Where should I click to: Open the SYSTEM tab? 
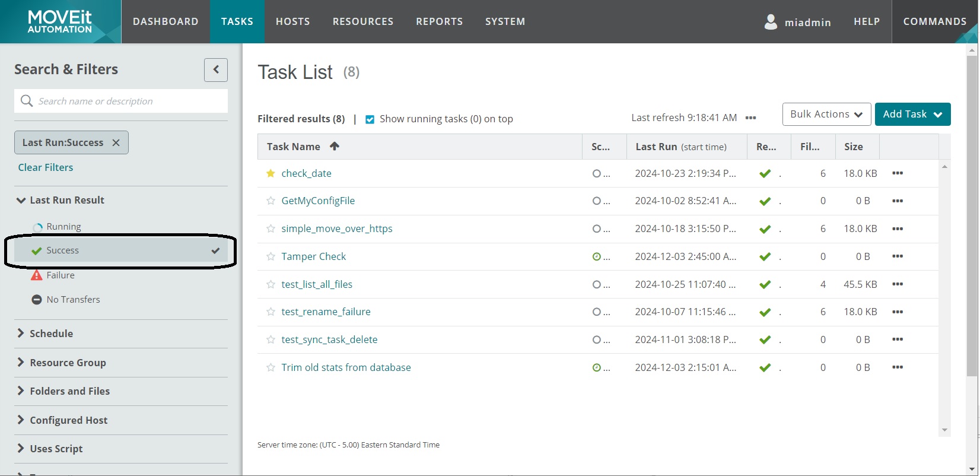click(x=505, y=21)
